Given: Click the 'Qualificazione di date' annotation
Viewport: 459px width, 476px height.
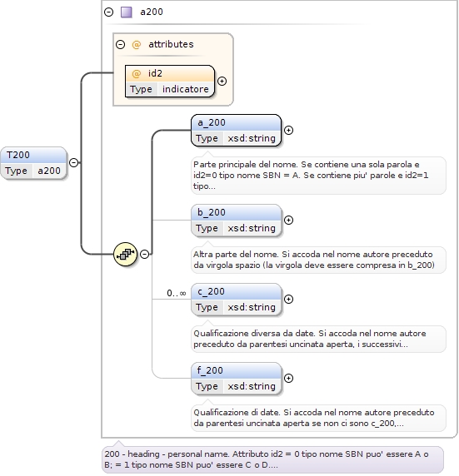Looking at the screenshot, I should 318,418.
